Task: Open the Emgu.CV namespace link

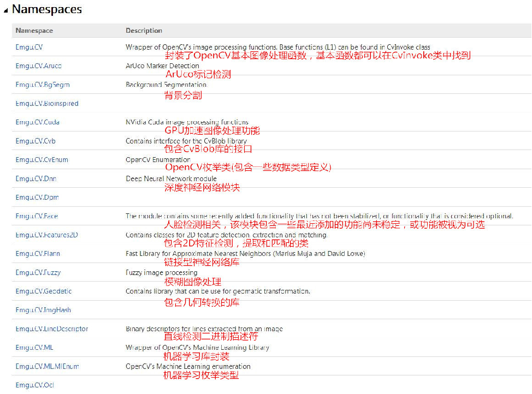Action: click(x=29, y=47)
